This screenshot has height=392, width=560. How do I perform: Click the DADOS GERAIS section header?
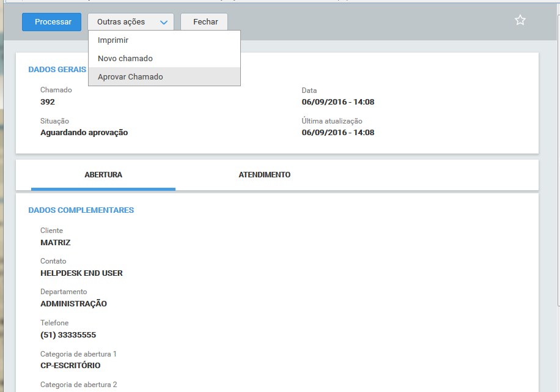tap(57, 69)
